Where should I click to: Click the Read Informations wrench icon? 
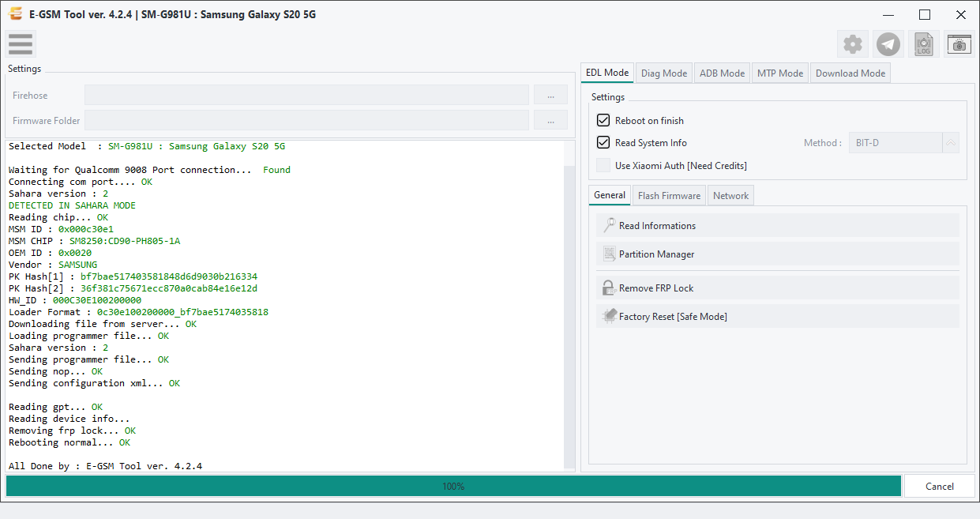(x=609, y=225)
